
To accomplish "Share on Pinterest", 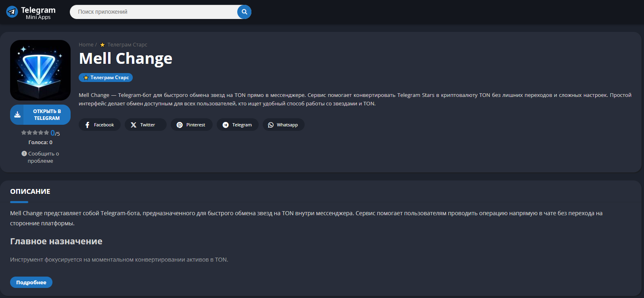I will coord(192,125).
